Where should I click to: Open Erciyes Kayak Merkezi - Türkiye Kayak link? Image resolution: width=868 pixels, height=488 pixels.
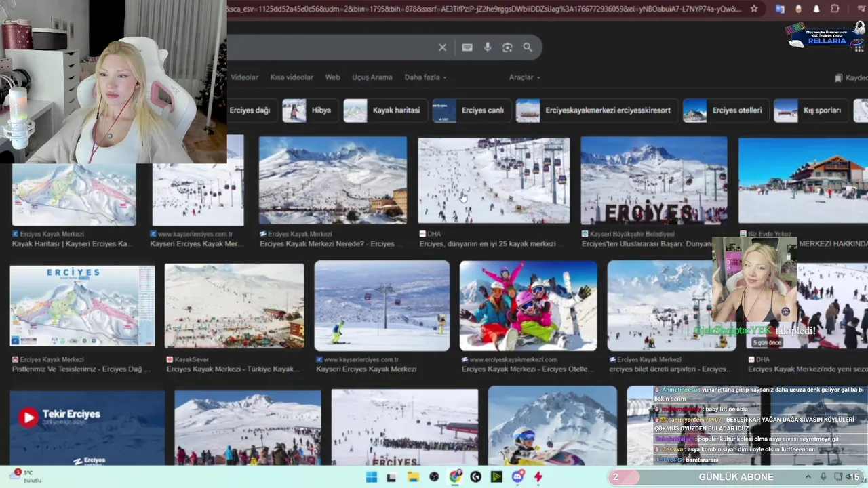point(233,369)
